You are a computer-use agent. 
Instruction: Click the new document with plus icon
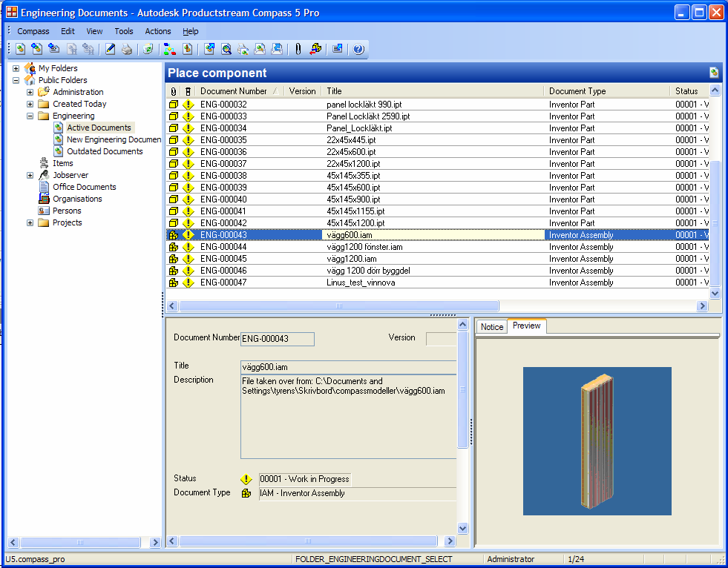pyautogui.click(x=36, y=49)
